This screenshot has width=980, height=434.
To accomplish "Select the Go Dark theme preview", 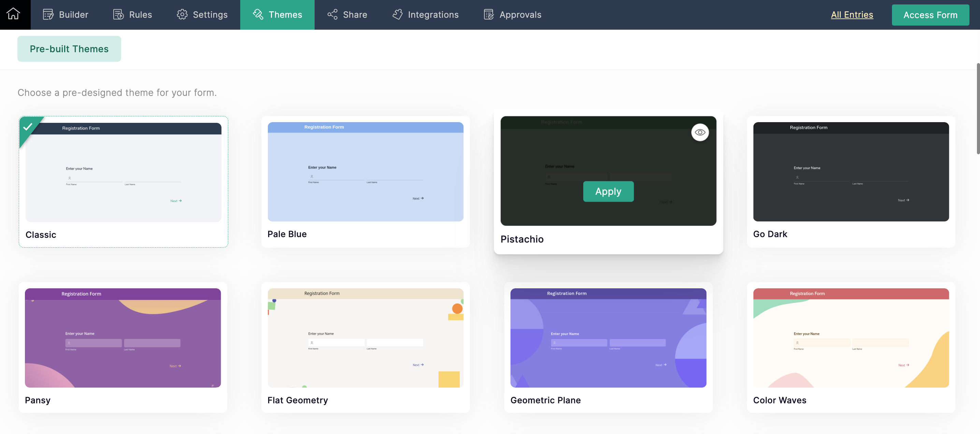I will pyautogui.click(x=851, y=172).
